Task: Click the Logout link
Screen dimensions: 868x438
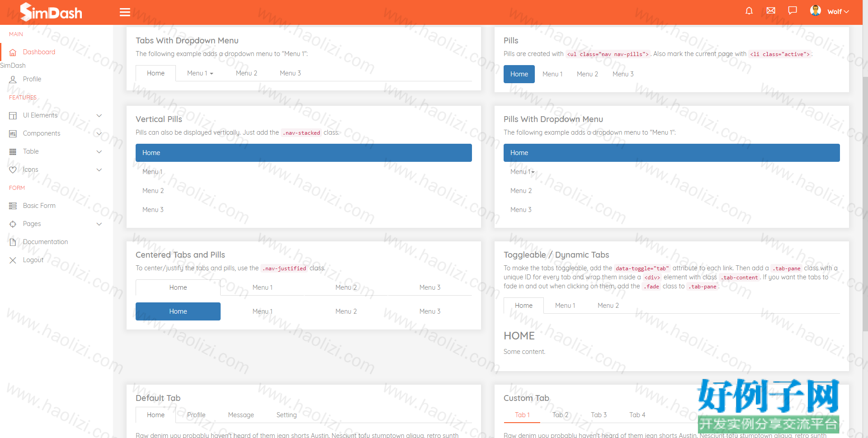Action: 33,260
